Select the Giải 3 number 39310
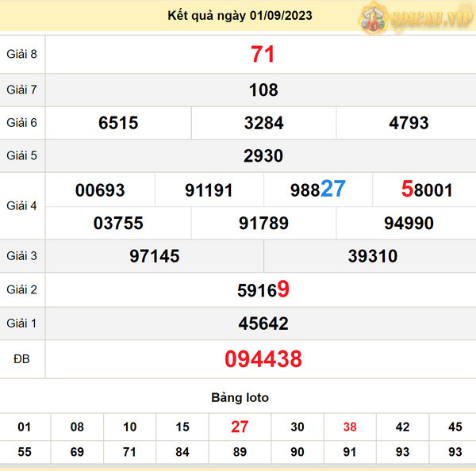This screenshot has height=471, width=476. pos(372,256)
